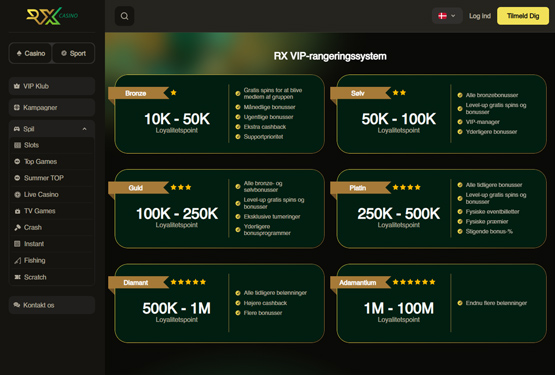Screen dimensions: 555x375
Task: Switch to the Casino tab
Action: point(31,53)
